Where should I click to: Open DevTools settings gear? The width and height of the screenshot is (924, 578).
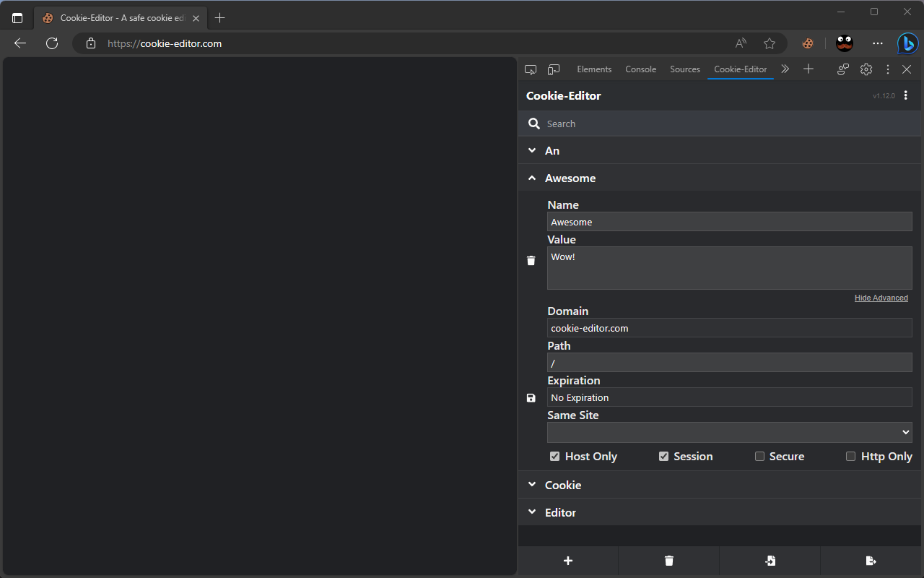click(866, 69)
